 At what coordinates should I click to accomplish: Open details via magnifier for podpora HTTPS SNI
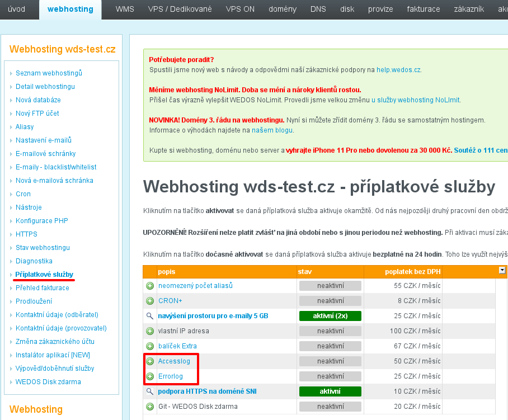[150, 391]
